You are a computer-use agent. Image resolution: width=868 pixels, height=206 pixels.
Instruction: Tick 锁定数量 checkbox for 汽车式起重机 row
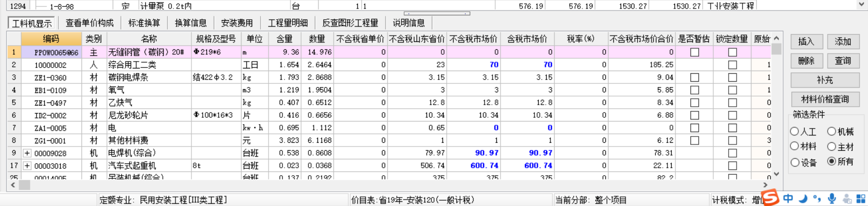click(732, 166)
